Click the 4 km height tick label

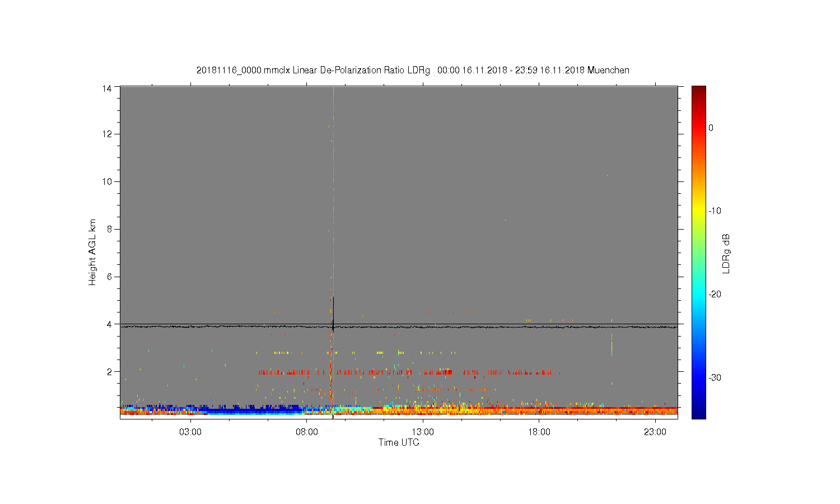coord(110,324)
